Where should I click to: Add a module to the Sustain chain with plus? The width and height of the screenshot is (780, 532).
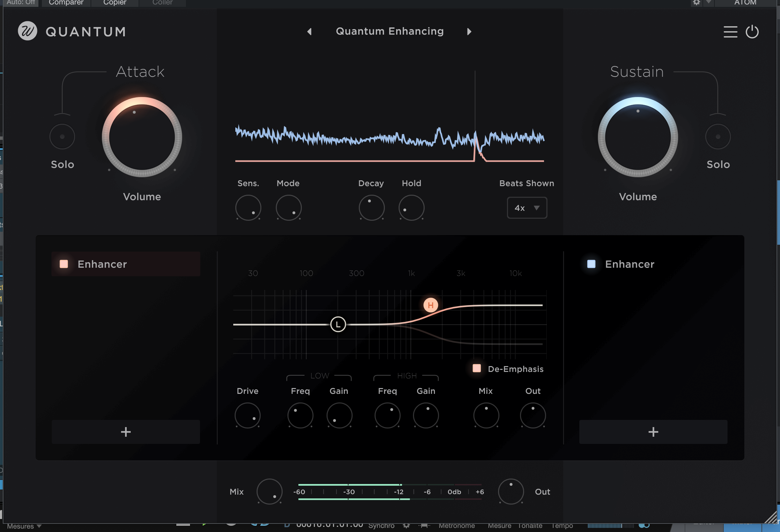[653, 432]
